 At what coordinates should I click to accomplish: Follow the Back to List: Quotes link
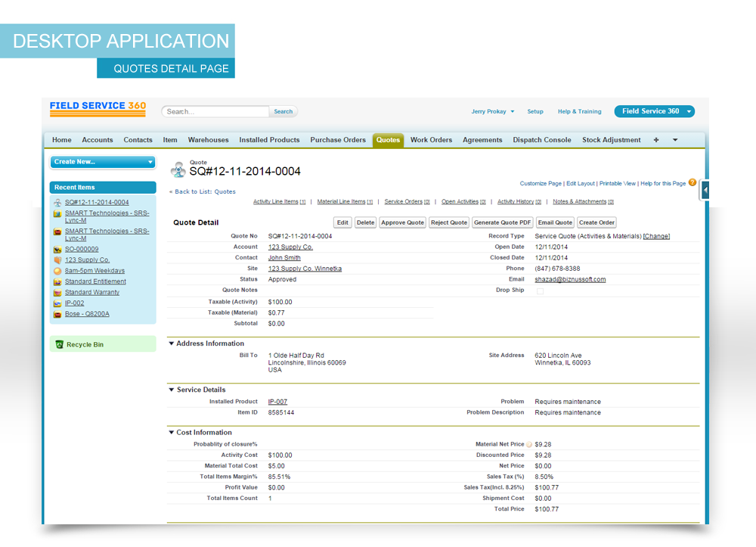203,192
